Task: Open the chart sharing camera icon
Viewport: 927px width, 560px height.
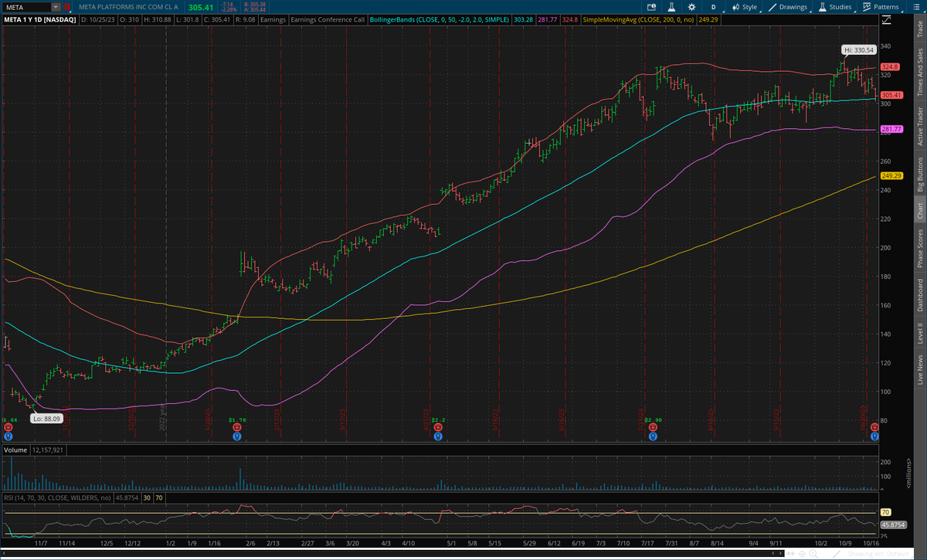Action: coord(653,7)
